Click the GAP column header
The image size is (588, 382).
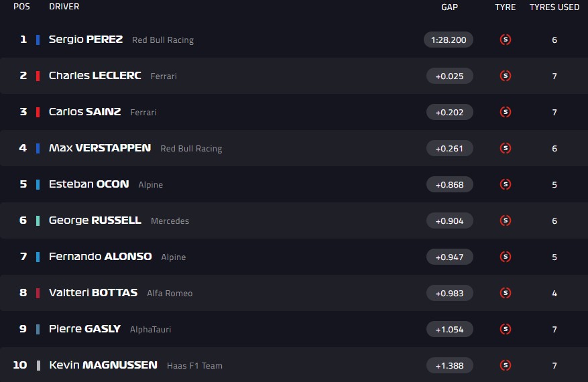pos(449,7)
